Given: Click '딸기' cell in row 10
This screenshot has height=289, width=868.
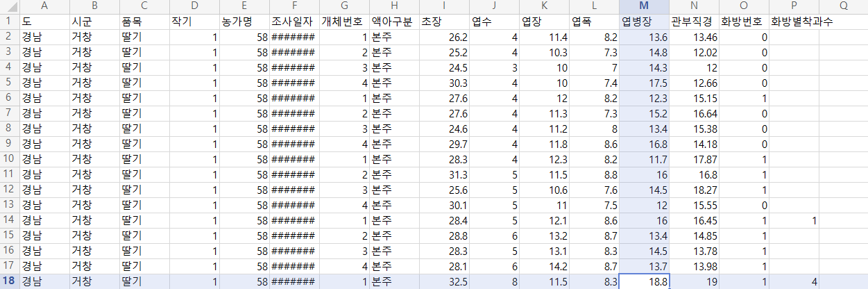Looking at the screenshot, I should click(x=144, y=159).
